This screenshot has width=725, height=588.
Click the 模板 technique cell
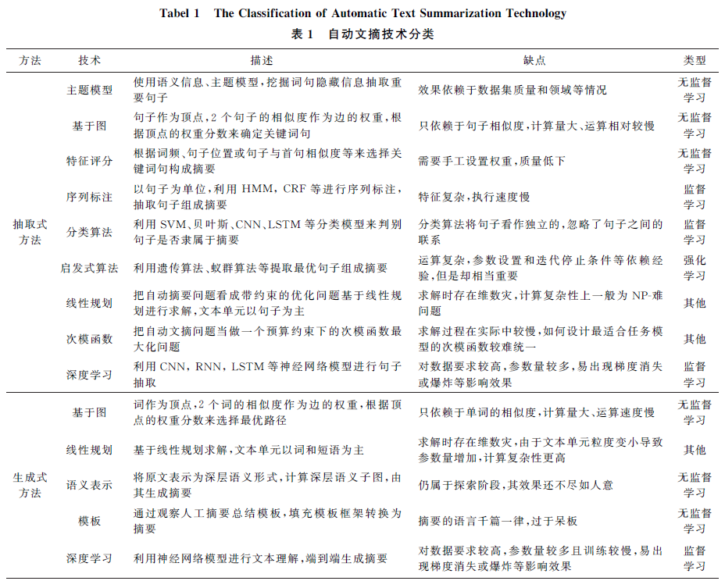90,521
